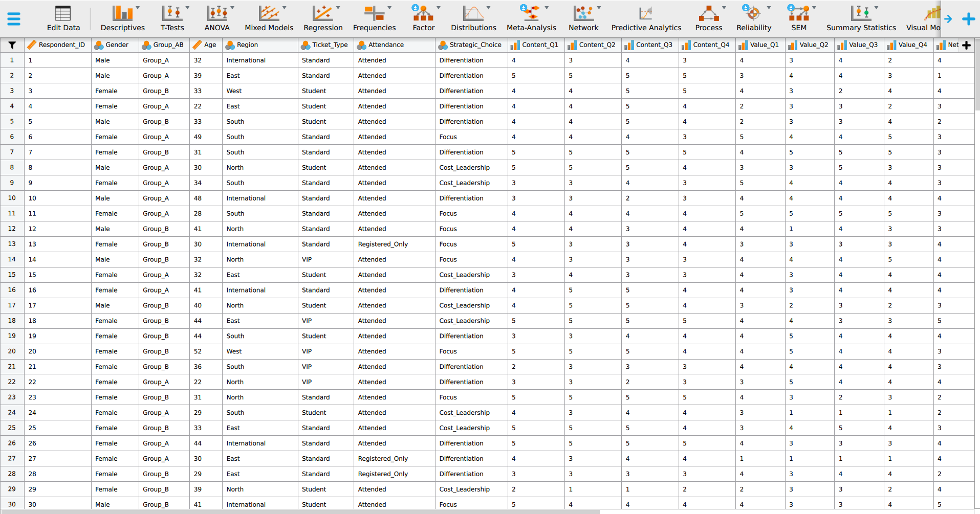Click the horizontal scrollbar at the bottom
980x514 pixels.
299,511
